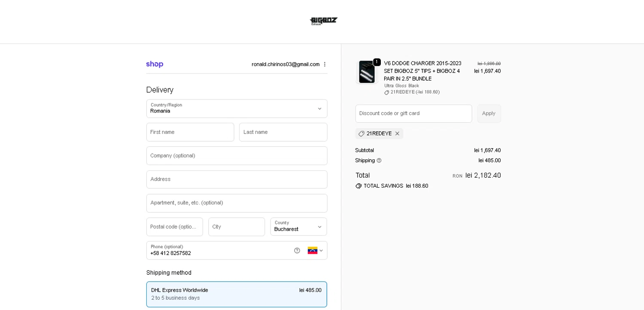
Task: Open the County dropdown showing Bucharest
Action: 298,227
